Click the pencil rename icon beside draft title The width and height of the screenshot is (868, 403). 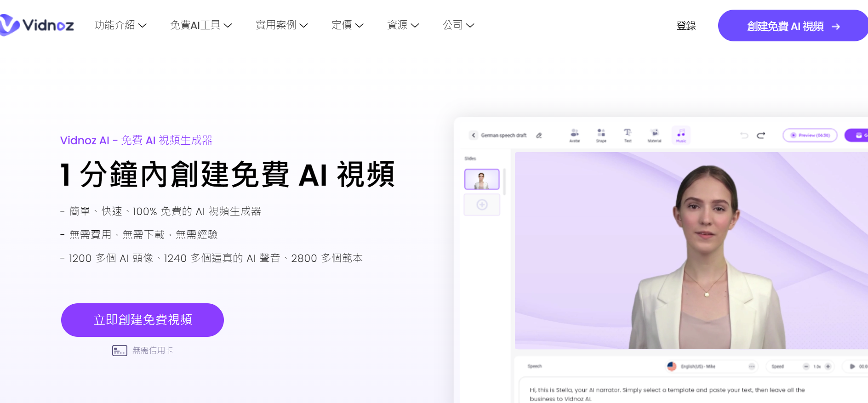coord(539,136)
